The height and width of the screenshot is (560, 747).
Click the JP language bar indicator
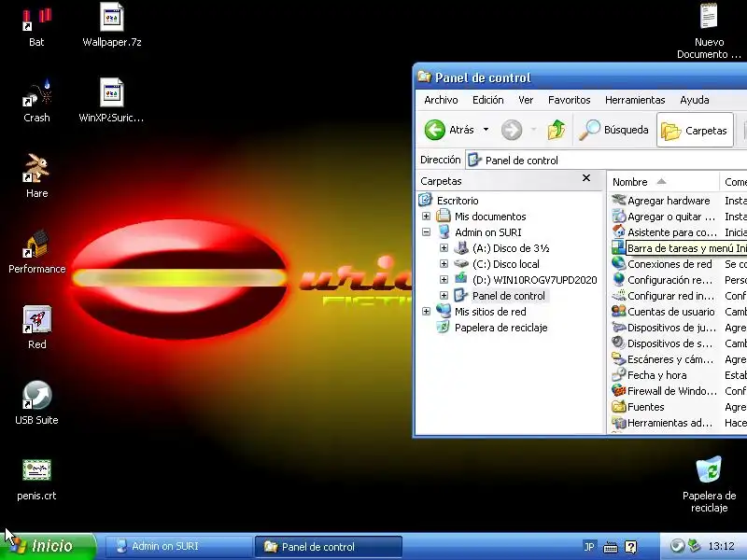click(x=589, y=547)
